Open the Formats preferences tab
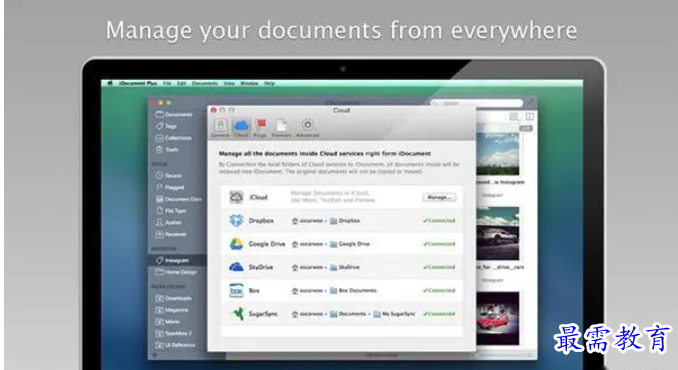The image size is (678, 370). (x=281, y=128)
